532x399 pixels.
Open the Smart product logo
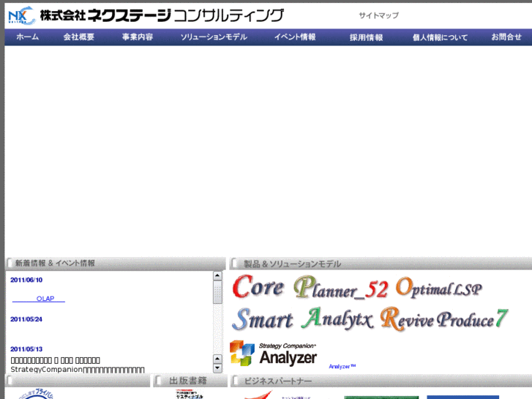[x=262, y=319]
